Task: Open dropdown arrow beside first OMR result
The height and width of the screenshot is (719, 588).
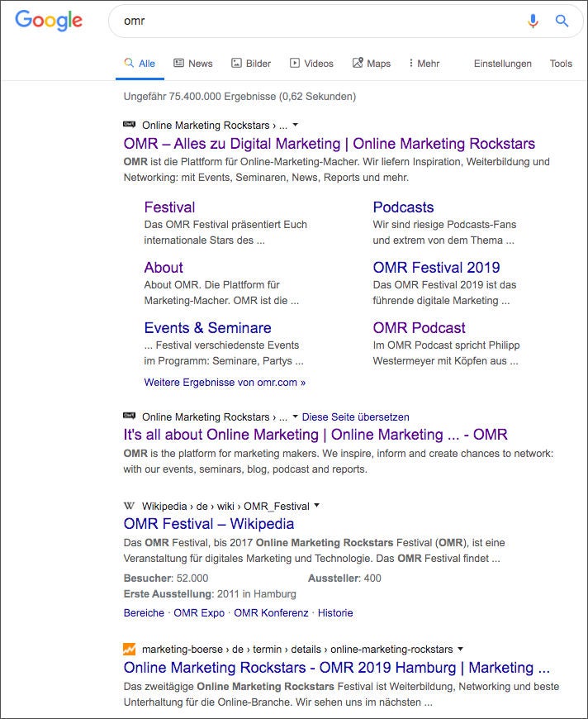Action: pos(296,126)
